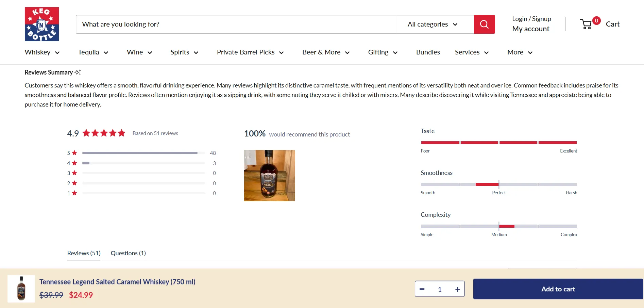Open the My account link
Screen dimensions: 644x308
(x=531, y=29)
